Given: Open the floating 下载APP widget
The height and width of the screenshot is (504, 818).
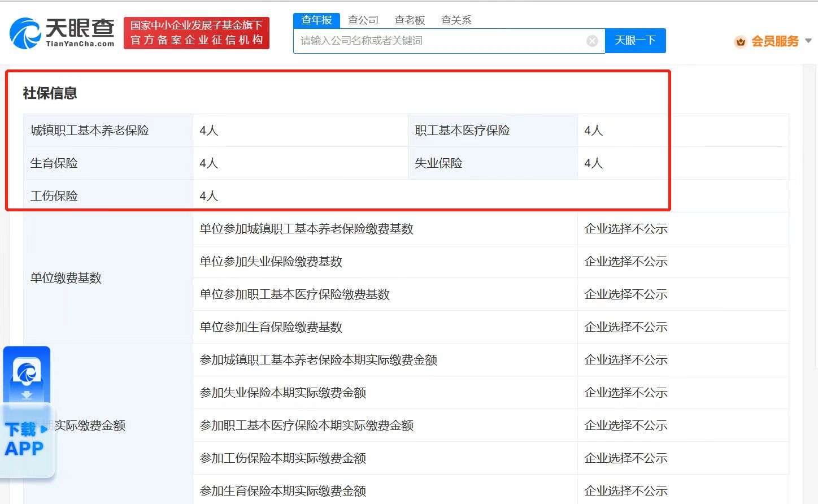Looking at the screenshot, I should (27, 412).
